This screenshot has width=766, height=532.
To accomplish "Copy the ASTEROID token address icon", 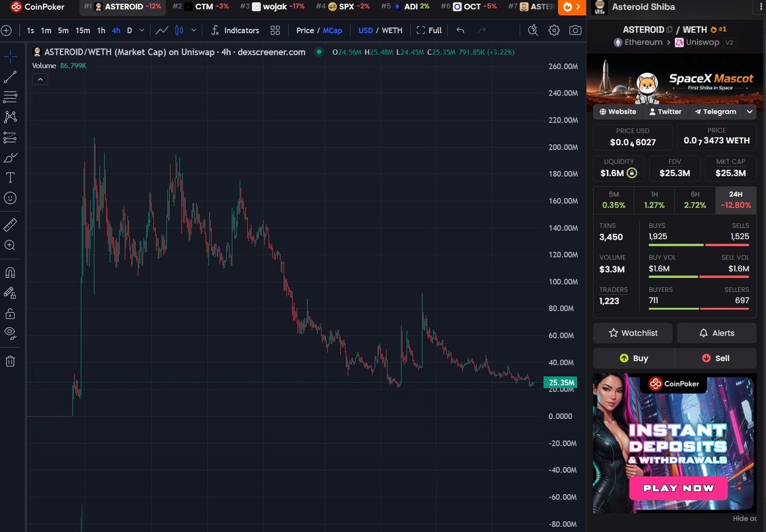I will click(670, 29).
